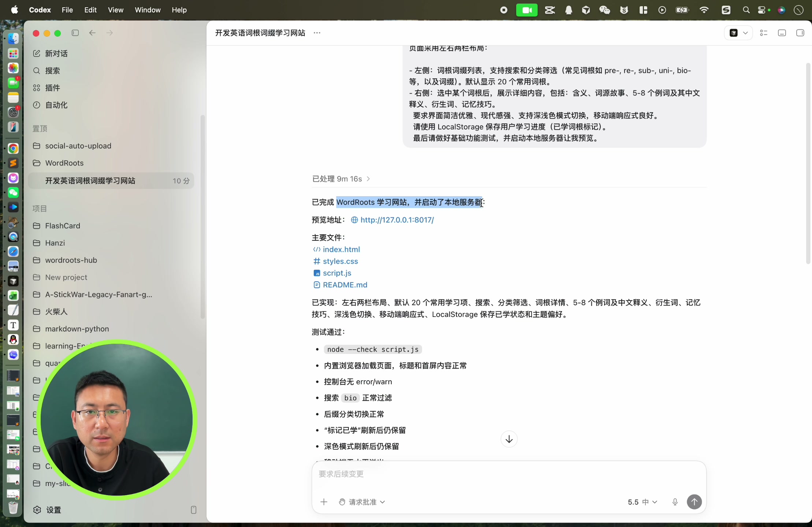This screenshot has width=812, height=527.
Task: Open the Trash in the Dock
Action: click(x=13, y=508)
